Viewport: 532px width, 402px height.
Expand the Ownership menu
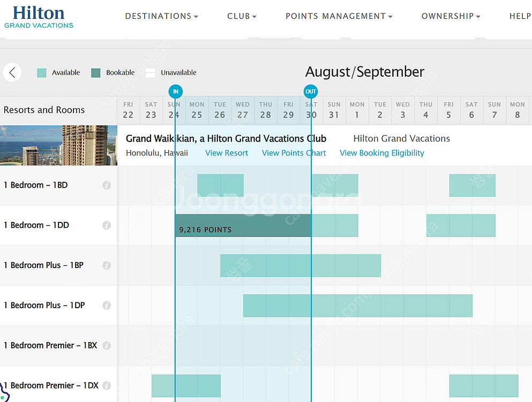pyautogui.click(x=451, y=16)
